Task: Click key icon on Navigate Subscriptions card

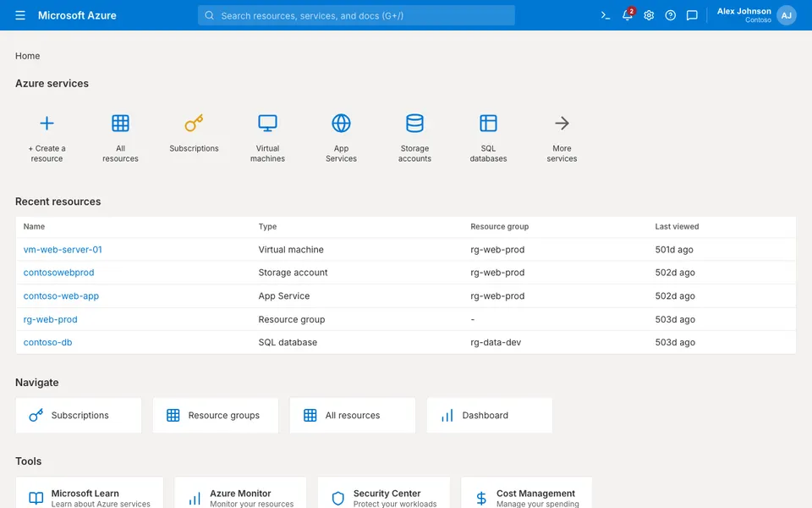Action: pyautogui.click(x=36, y=415)
